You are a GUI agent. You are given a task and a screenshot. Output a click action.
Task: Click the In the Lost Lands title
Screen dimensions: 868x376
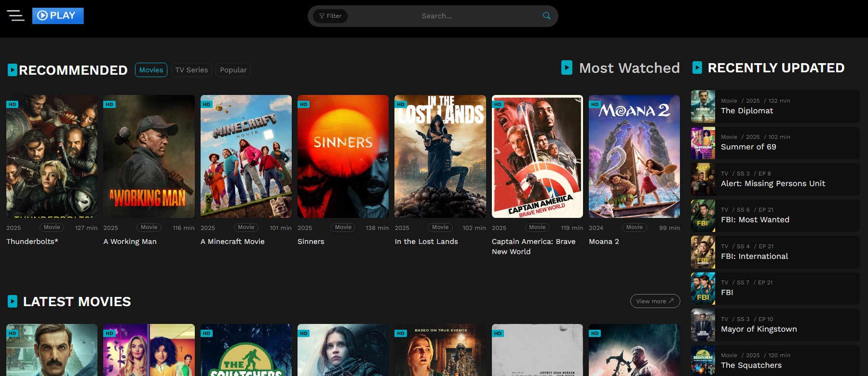(x=426, y=242)
